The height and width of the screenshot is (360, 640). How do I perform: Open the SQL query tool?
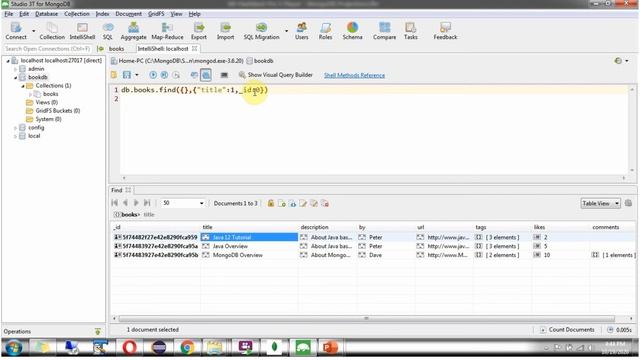pyautogui.click(x=108, y=31)
